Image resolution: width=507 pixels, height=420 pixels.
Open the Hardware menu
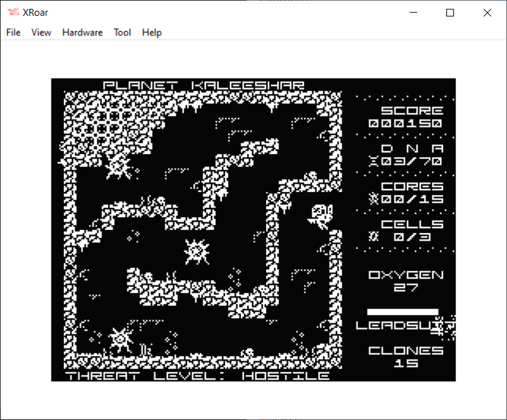point(82,32)
